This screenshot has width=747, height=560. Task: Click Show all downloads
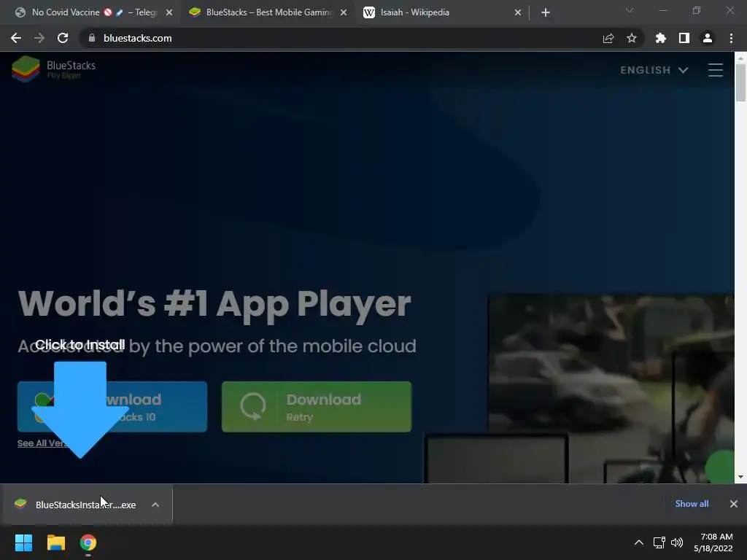click(x=692, y=504)
